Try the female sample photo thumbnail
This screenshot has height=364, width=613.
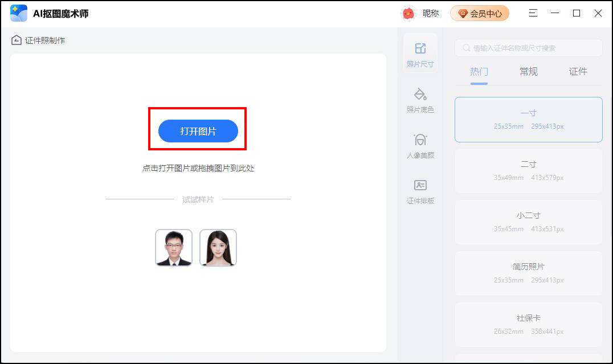tap(218, 247)
